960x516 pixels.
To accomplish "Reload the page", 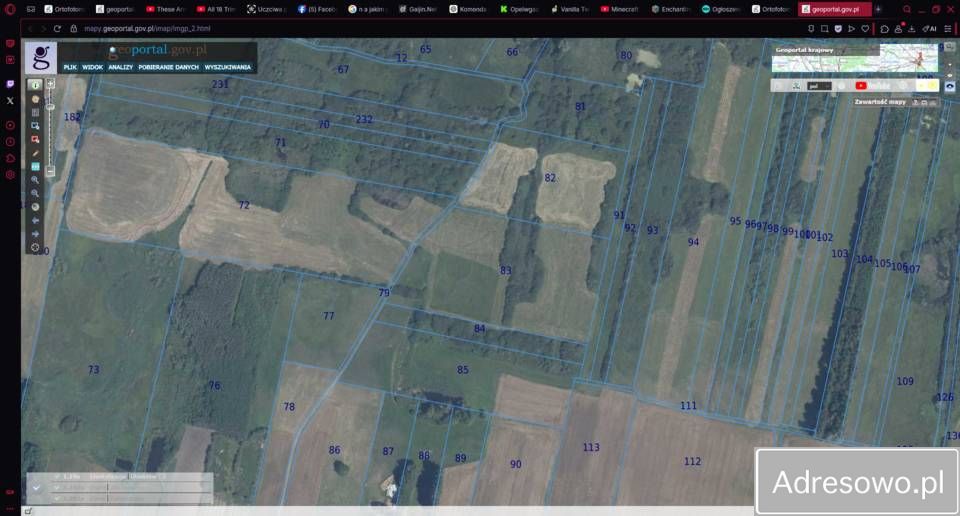I will (x=57, y=28).
